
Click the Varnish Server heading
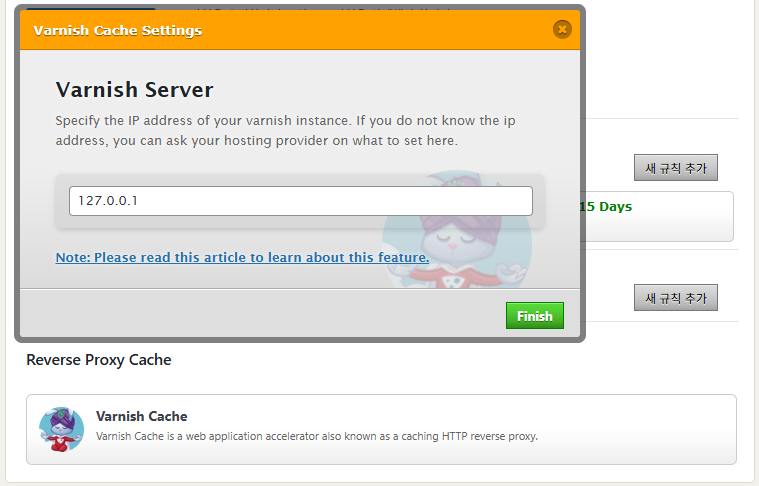click(134, 90)
